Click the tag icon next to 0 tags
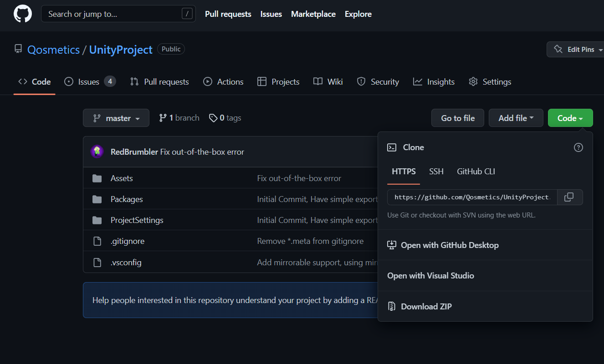Viewport: 604px width, 364px height. pyautogui.click(x=213, y=118)
